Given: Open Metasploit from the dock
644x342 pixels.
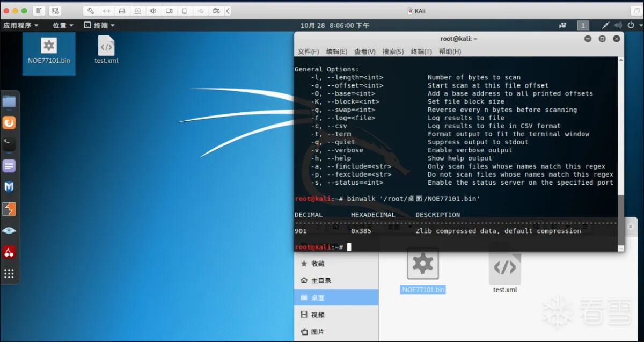Looking at the screenshot, I should tap(9, 187).
